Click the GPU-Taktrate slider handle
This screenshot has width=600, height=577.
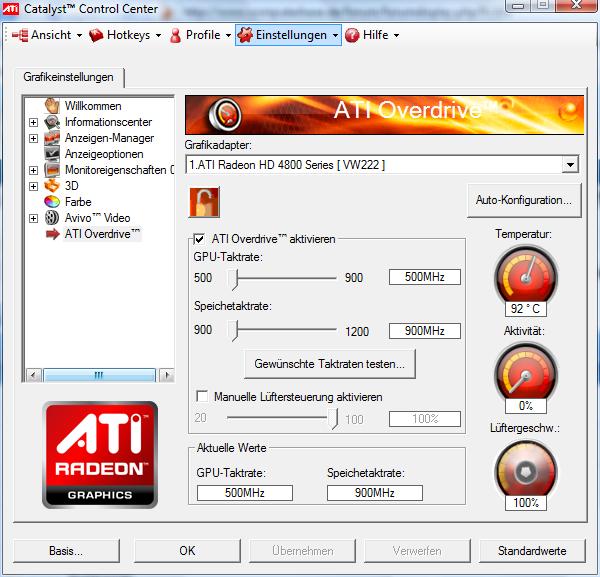[233, 279]
